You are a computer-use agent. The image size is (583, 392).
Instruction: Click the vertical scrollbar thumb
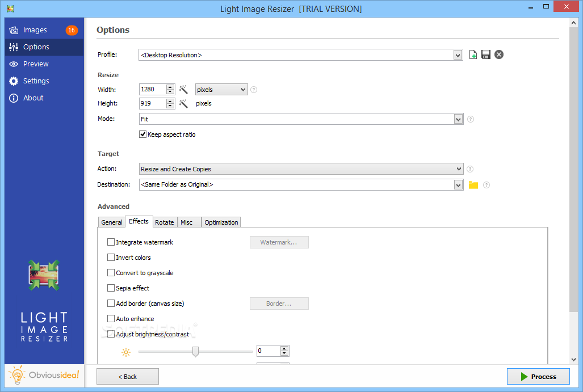pos(574,169)
